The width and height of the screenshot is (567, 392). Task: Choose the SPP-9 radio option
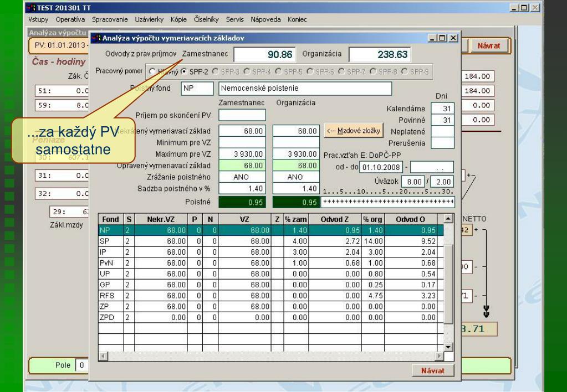[404, 71]
